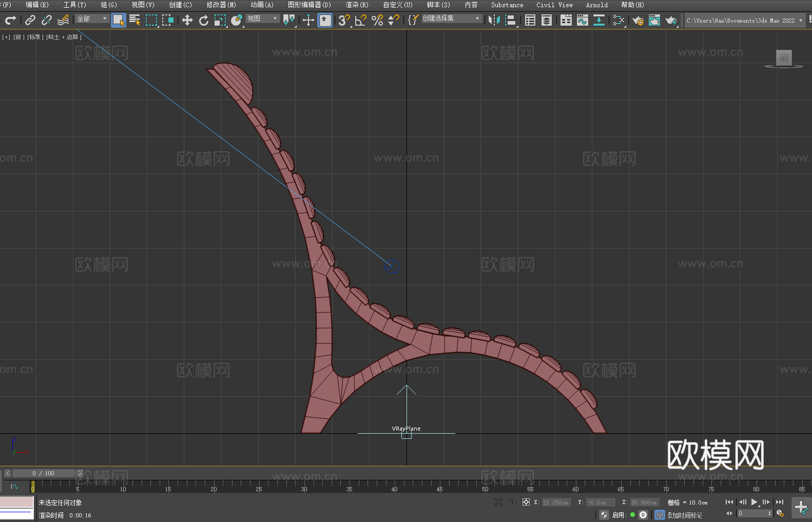Toggle the Ribbon display icon
This screenshot has height=522, width=812.
pyautogui.click(x=566, y=20)
